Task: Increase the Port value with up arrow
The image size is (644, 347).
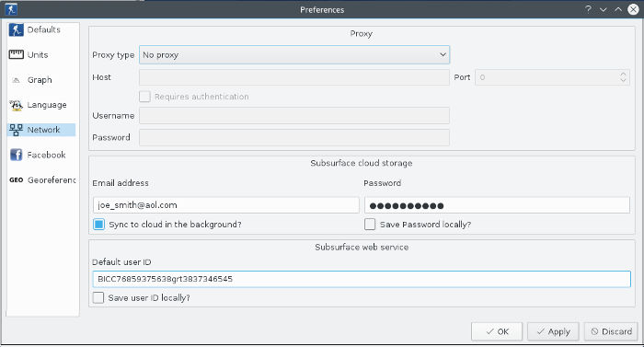Action: [623, 74]
